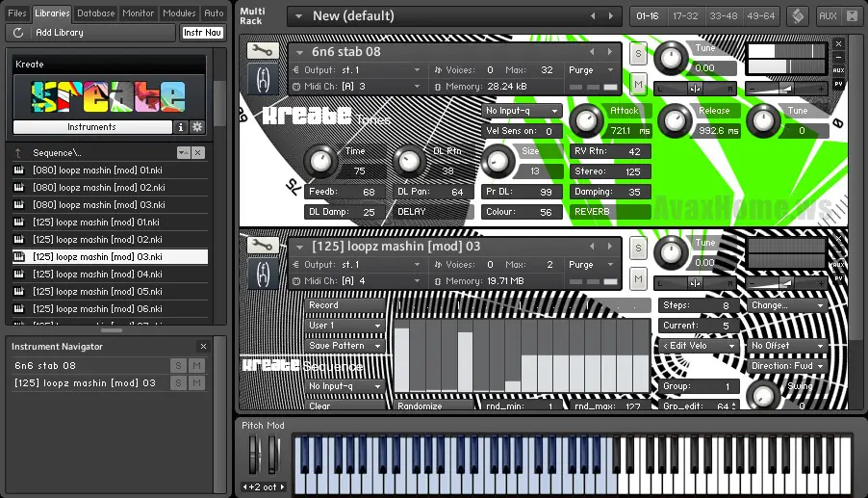Adjust the Attack knob
The image size is (868, 498).
point(586,120)
